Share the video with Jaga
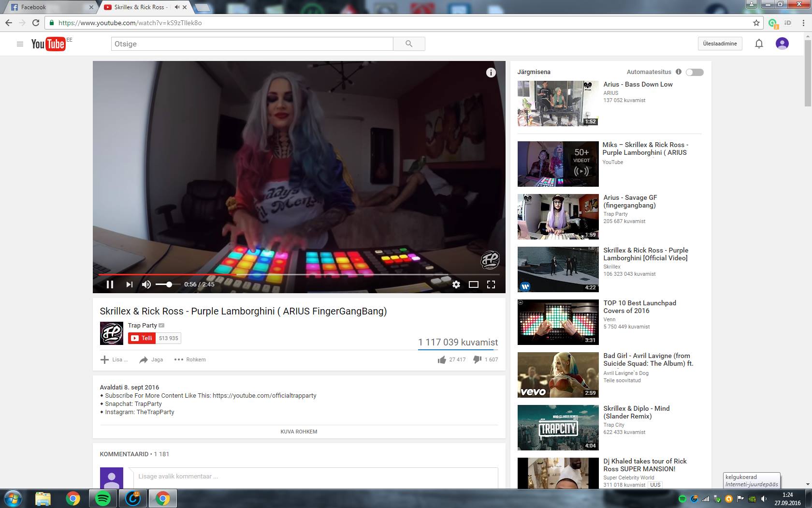 click(x=151, y=359)
